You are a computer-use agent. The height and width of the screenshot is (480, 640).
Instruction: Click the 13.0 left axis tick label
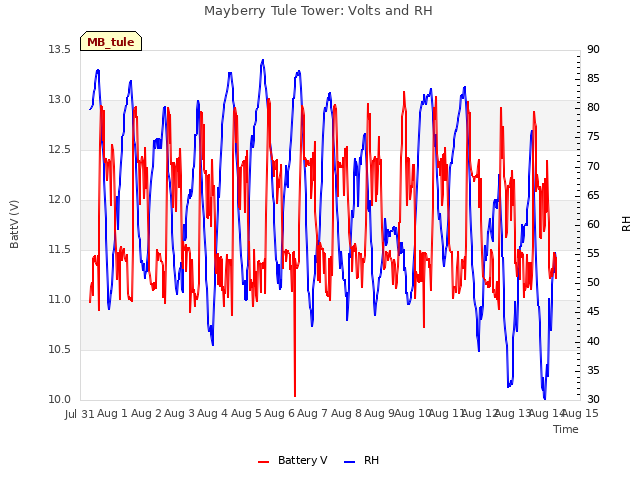(x=59, y=100)
